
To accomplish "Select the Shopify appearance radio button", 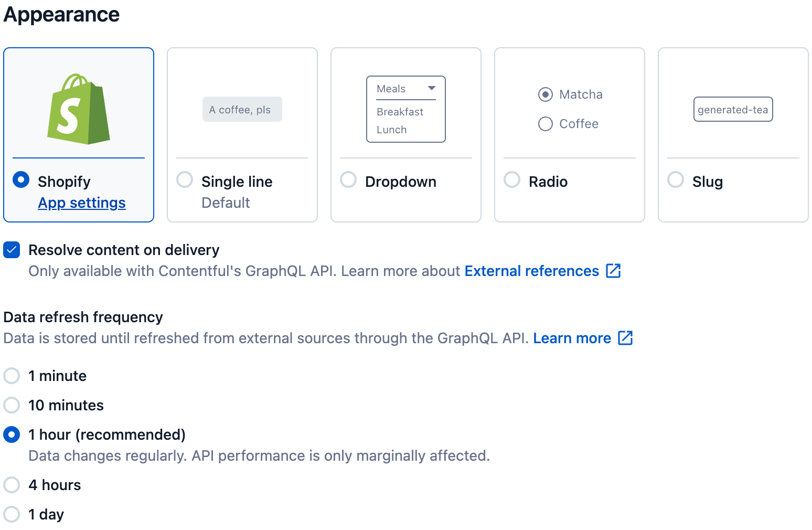I will 21,180.
